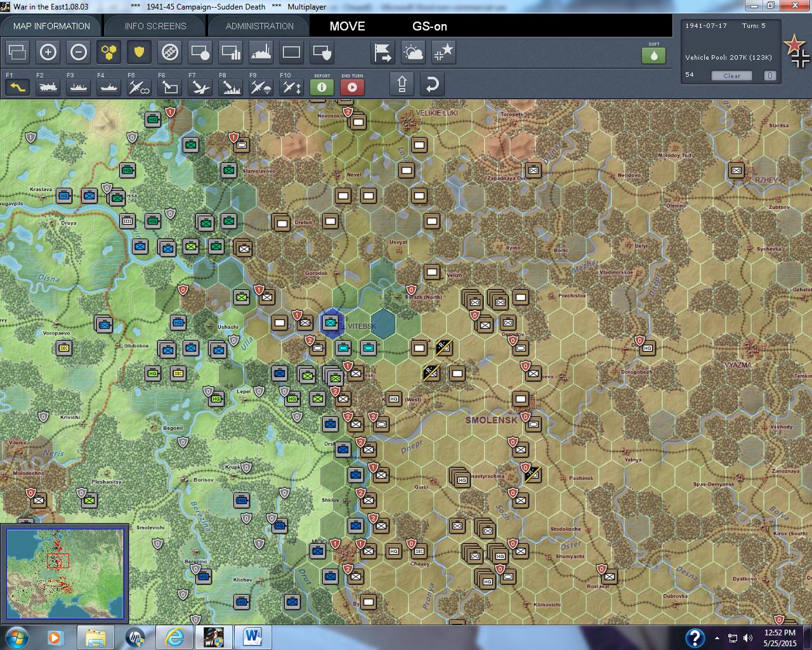Select F1 move mode arrow icon

[18, 86]
